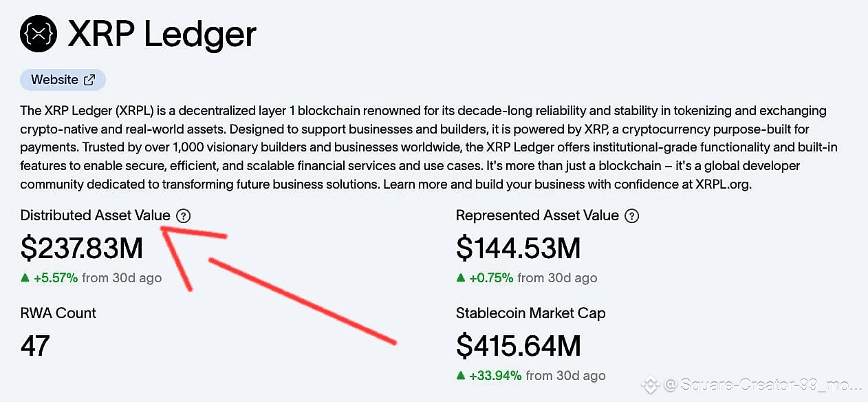Click green up arrow beside +0.75%

click(461, 278)
